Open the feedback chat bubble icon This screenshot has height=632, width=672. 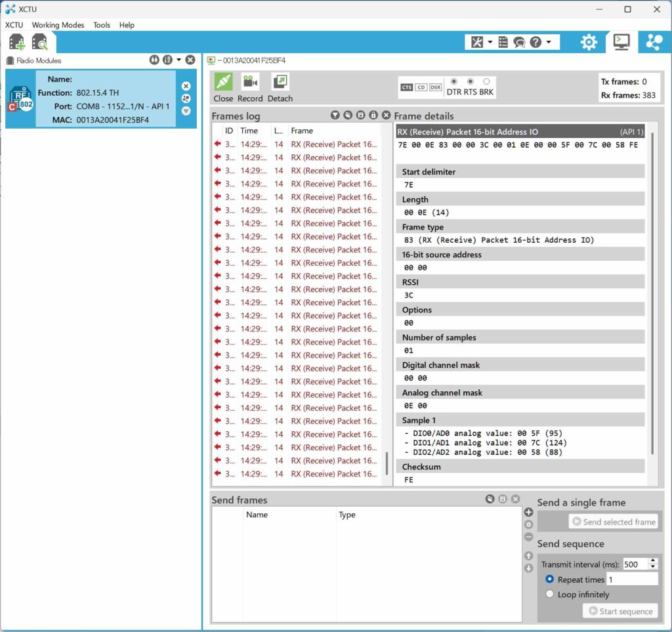[519, 42]
